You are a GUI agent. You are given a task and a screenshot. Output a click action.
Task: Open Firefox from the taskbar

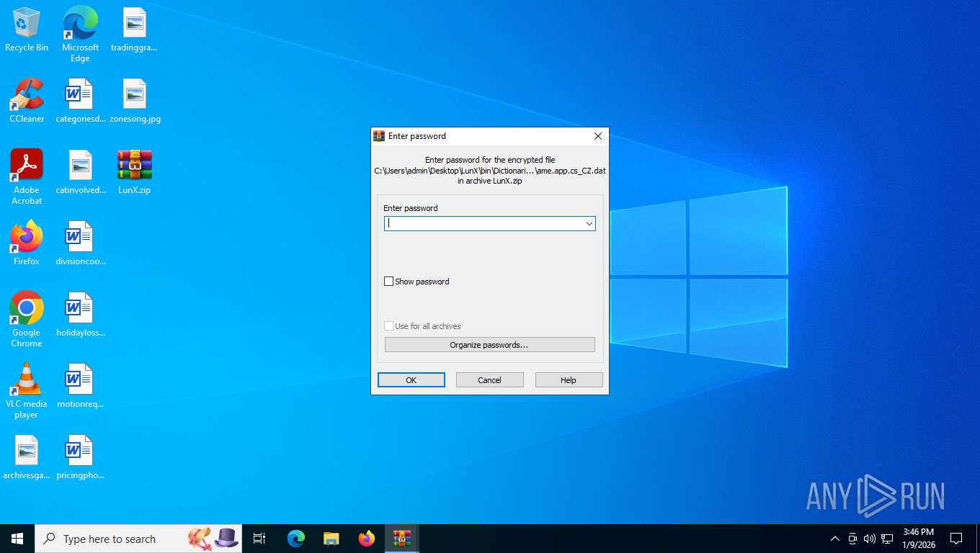click(x=367, y=539)
